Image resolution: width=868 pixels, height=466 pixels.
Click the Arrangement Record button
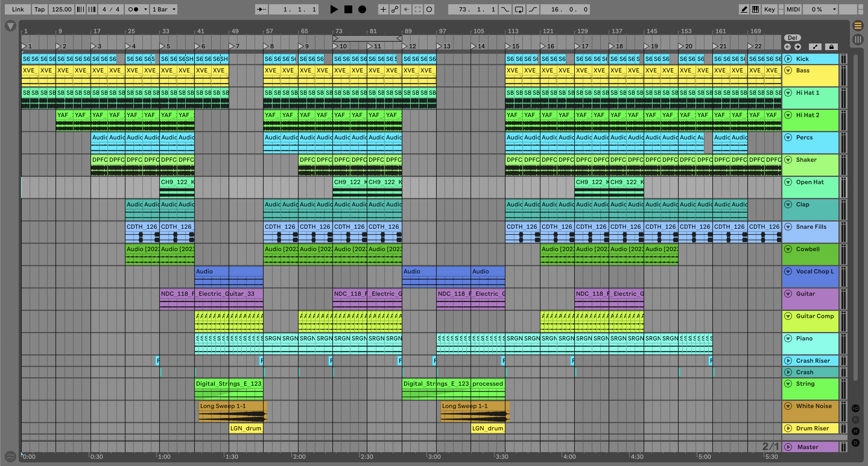[x=362, y=9]
